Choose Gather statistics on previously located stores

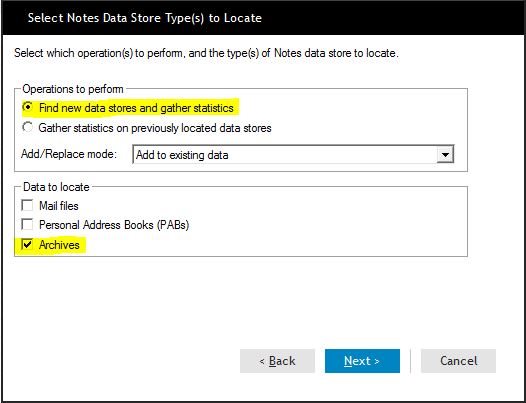(28, 127)
